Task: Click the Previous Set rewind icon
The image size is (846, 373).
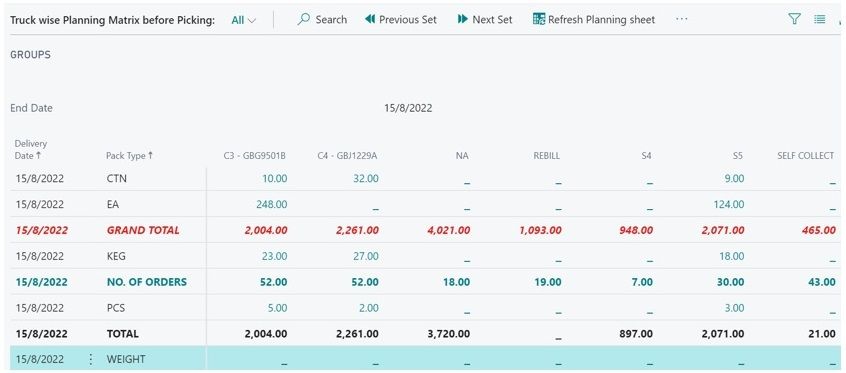Action: click(370, 19)
